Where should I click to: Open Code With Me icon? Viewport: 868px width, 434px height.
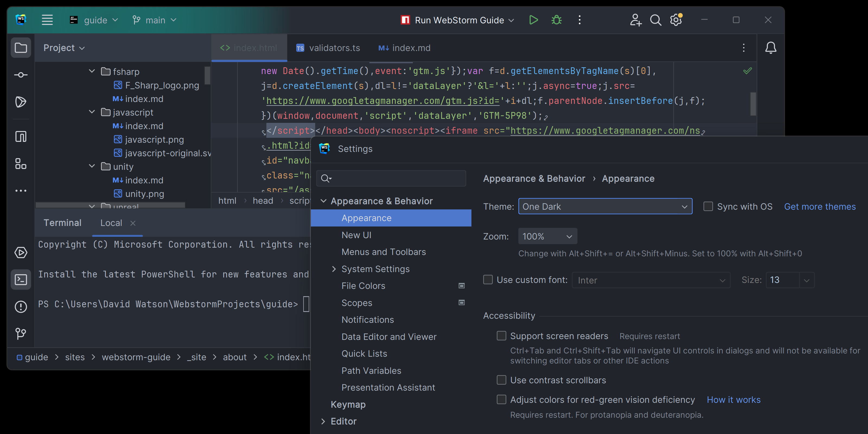(636, 20)
